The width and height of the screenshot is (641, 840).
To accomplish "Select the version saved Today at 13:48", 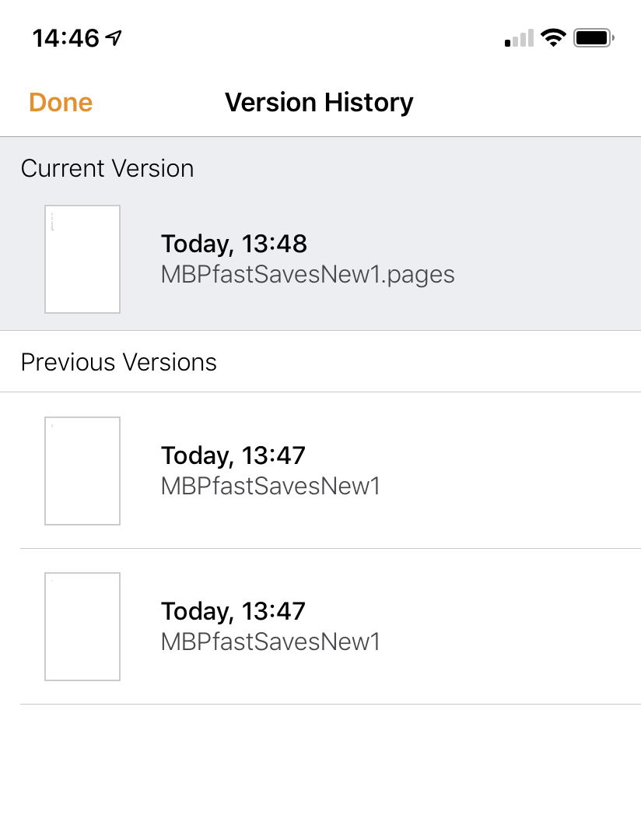I will point(311,258).
